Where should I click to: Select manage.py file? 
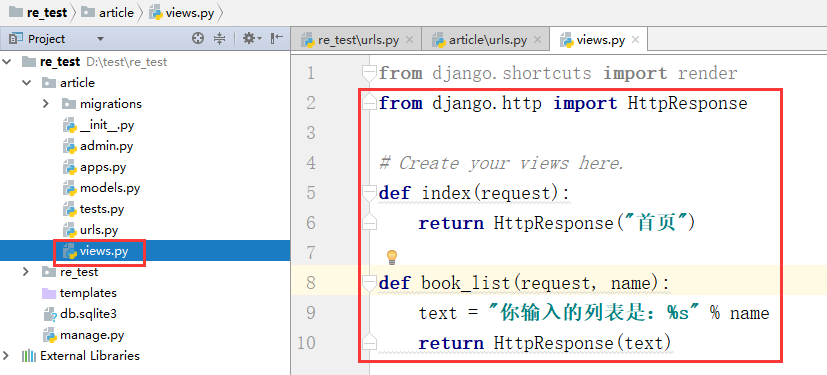point(83,335)
